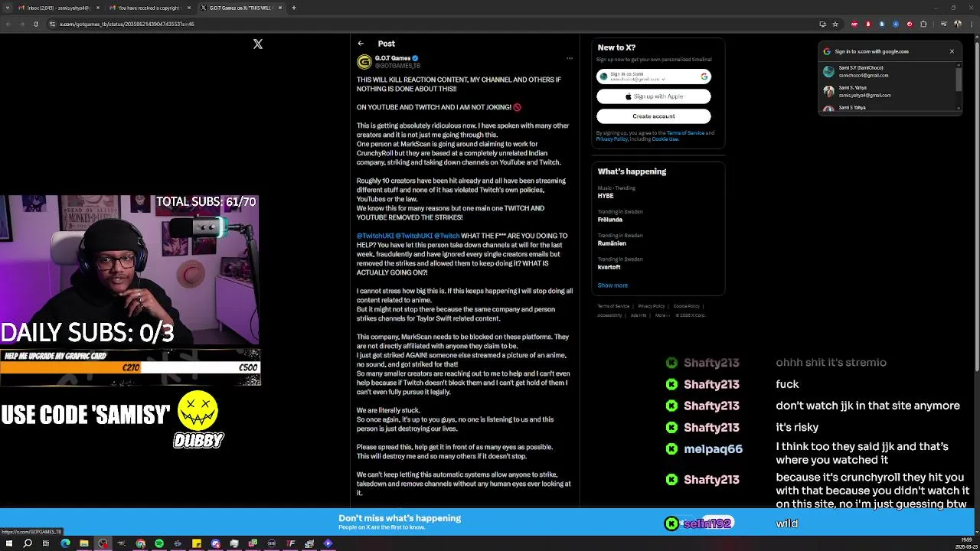The width and height of the screenshot is (980, 551).
Task: Open Terms of Service link in signup
Action: click(x=685, y=133)
